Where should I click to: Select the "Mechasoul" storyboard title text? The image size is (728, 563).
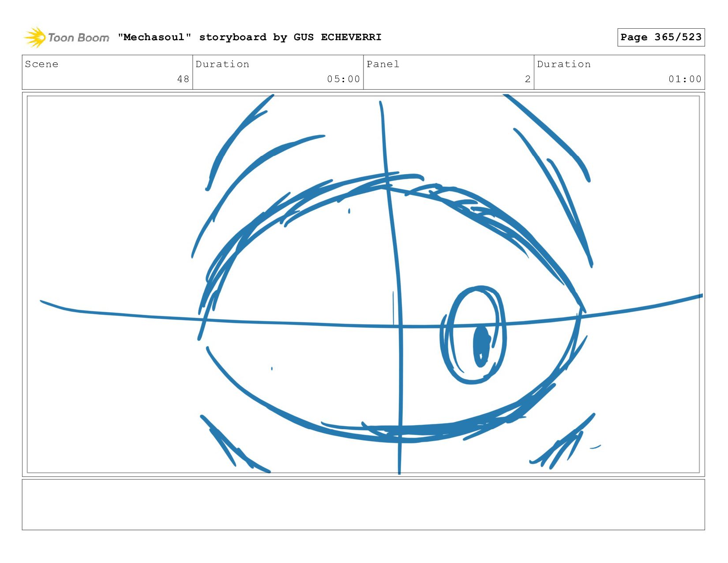(x=249, y=37)
